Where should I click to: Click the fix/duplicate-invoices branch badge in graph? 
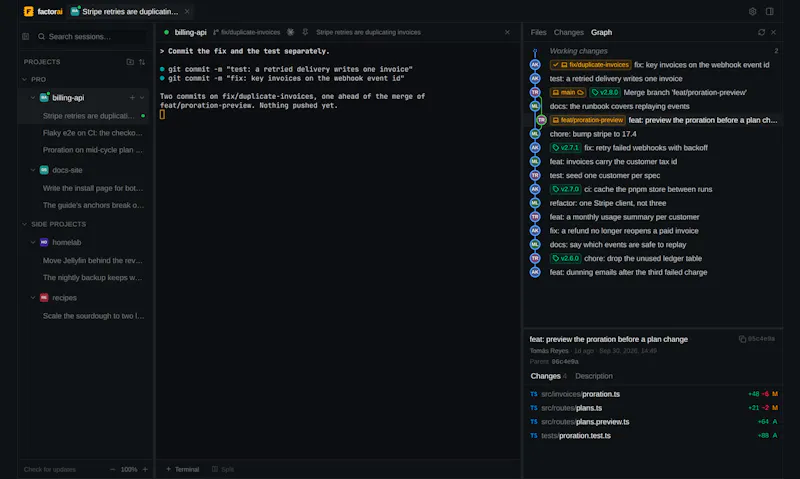[590, 65]
